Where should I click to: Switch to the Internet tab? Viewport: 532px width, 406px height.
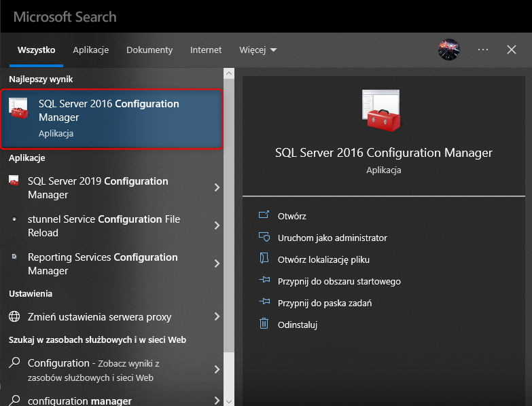click(206, 50)
